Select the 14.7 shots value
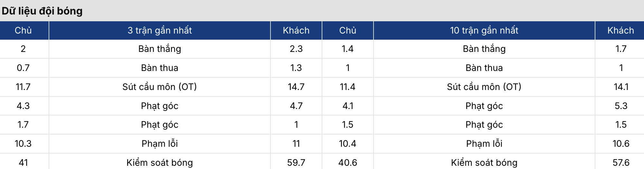 pos(296,87)
